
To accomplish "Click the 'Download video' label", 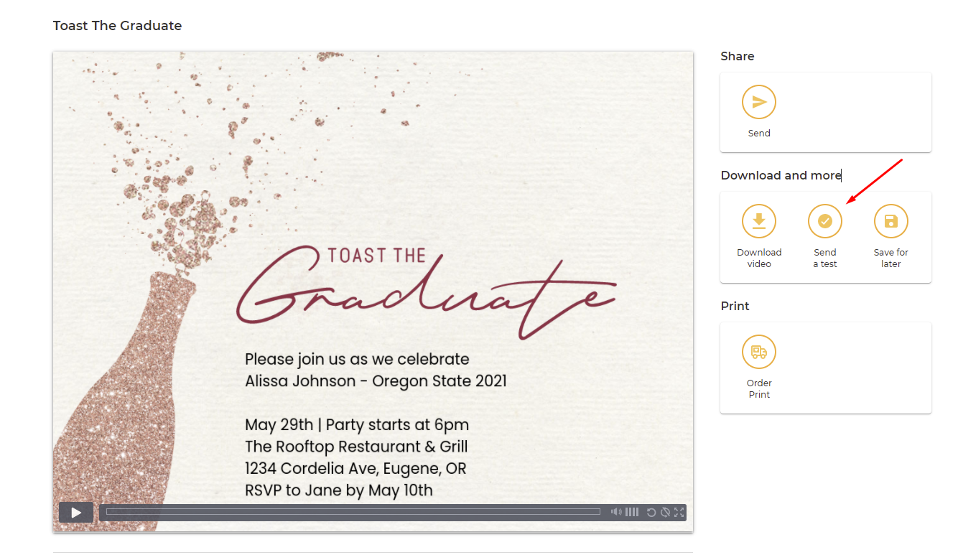I will [759, 258].
